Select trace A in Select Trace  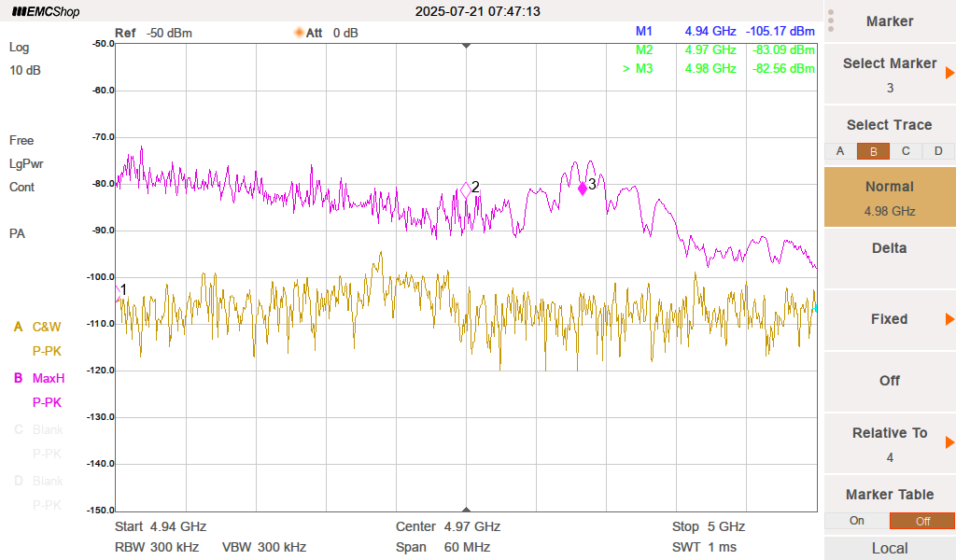(x=840, y=151)
